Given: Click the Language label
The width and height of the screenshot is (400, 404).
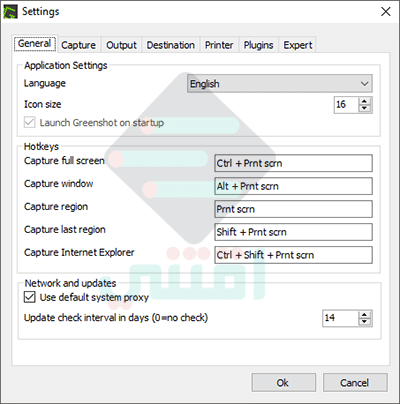Looking at the screenshot, I should [x=45, y=83].
